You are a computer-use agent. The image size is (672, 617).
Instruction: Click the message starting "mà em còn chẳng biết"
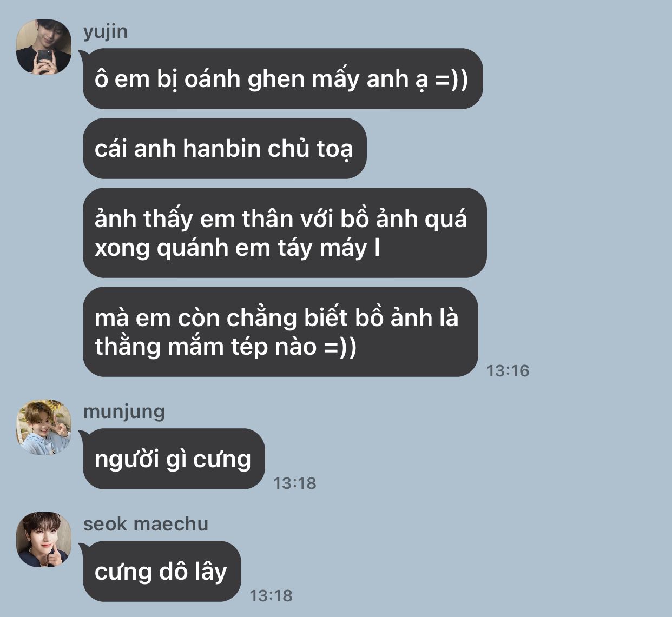pos(280,332)
